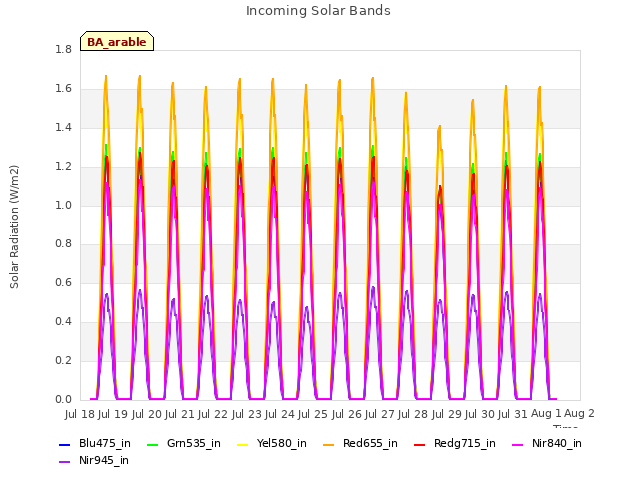640x480 pixels.
Task: Click the BA_arable annotation box
Action: [117, 41]
